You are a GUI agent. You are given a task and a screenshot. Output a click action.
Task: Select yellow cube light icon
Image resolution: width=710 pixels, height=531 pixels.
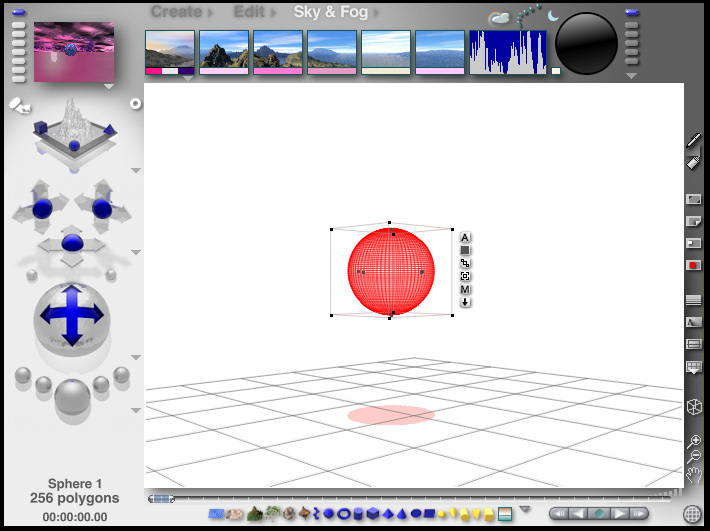(x=489, y=514)
